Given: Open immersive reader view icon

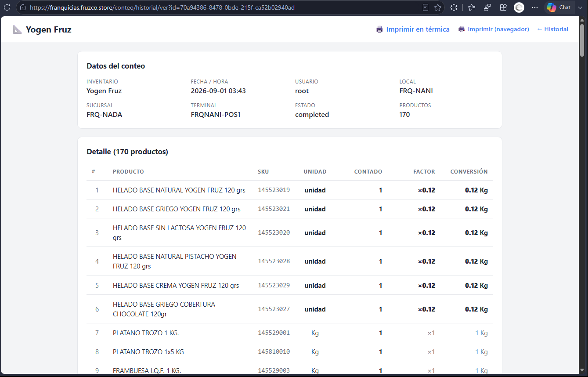Looking at the screenshot, I should click(426, 7).
